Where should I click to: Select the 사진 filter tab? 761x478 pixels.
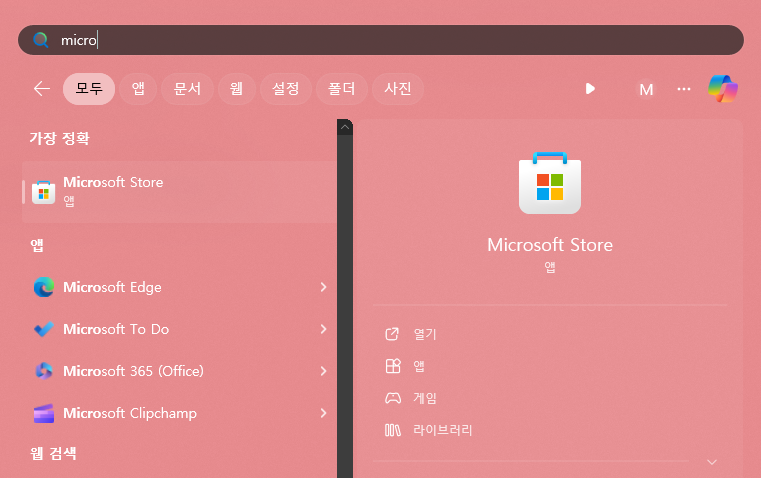pyautogui.click(x=397, y=89)
